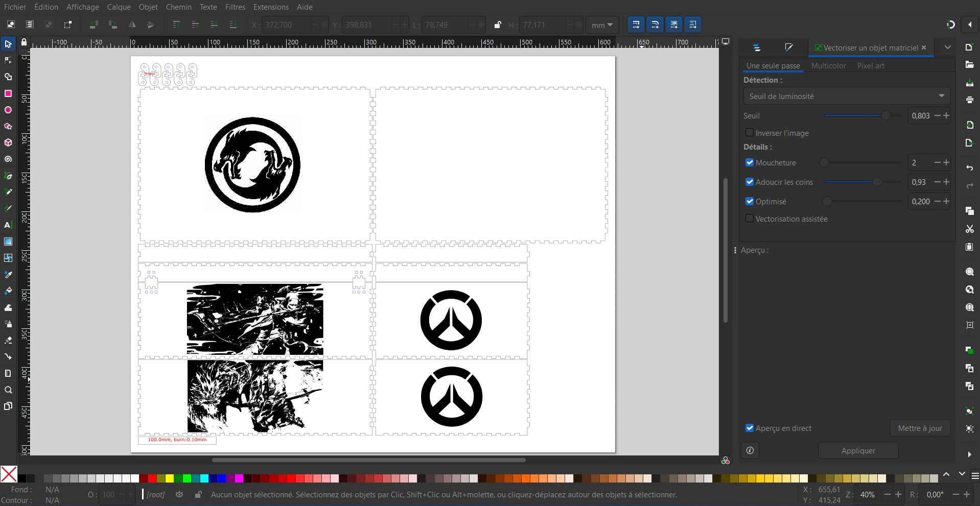This screenshot has width=980, height=506.
Task: Open the Chemin menu
Action: 178,7
